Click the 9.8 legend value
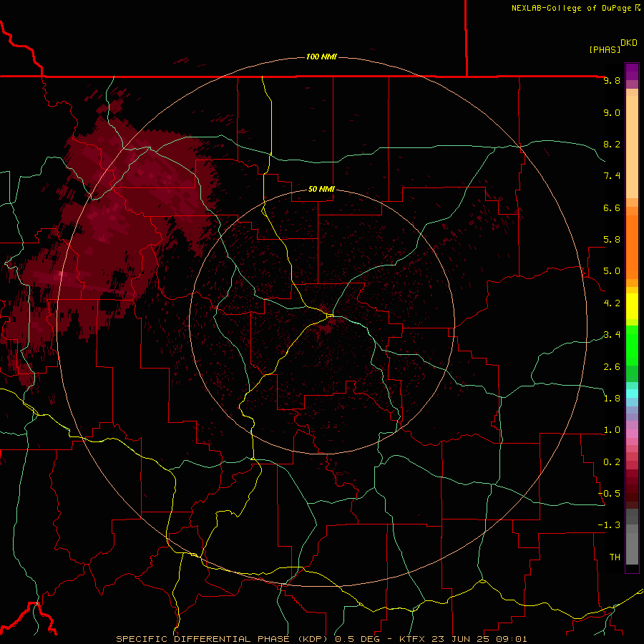 coord(612,80)
